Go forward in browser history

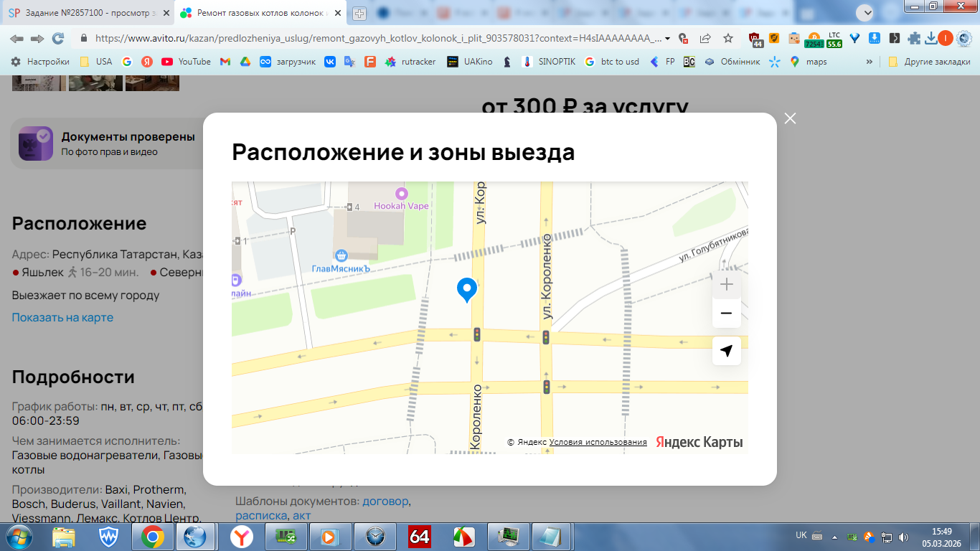[37, 38]
